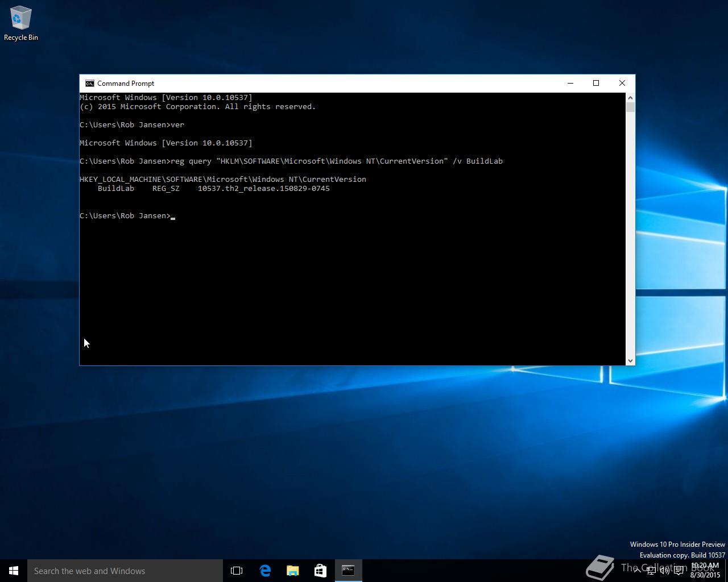The image size is (728, 582).
Task: Click the Command Prompt scrollbar down arrow
Action: coord(630,360)
